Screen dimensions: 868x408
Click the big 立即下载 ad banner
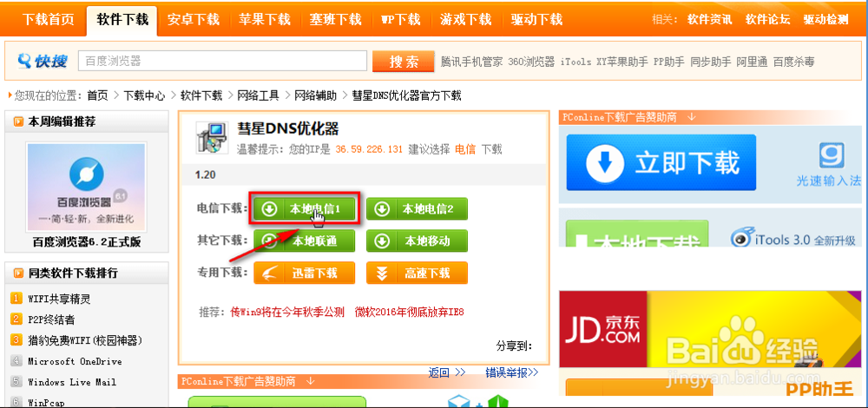661,162
